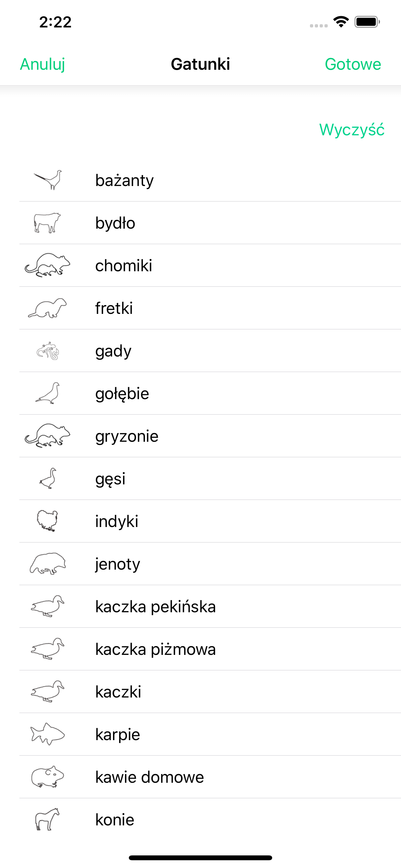
Task: Choose the kaczki row
Action: pos(210,692)
